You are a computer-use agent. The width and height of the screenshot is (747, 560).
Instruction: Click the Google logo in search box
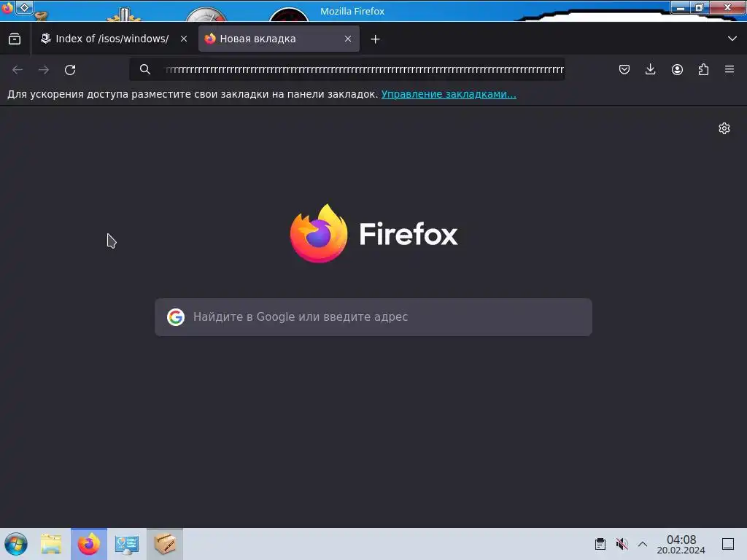click(x=176, y=317)
